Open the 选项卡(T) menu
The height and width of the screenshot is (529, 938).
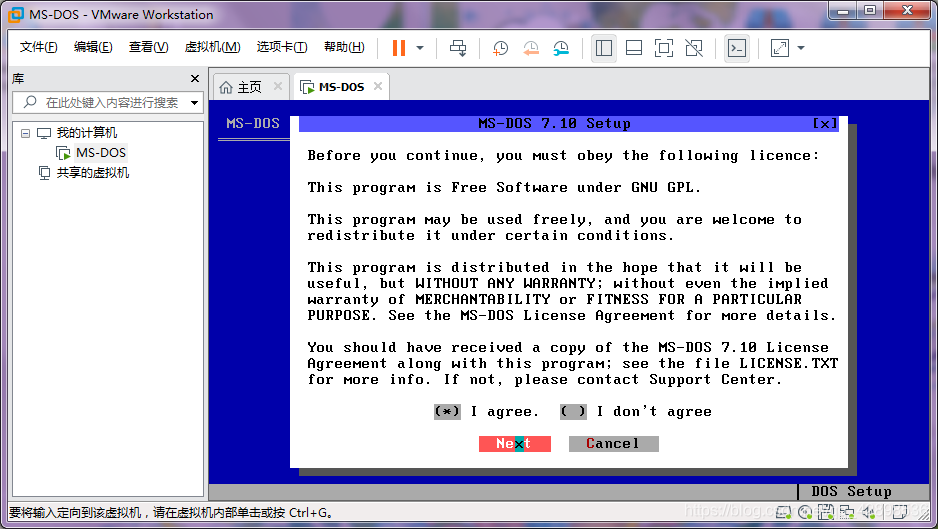(282, 47)
